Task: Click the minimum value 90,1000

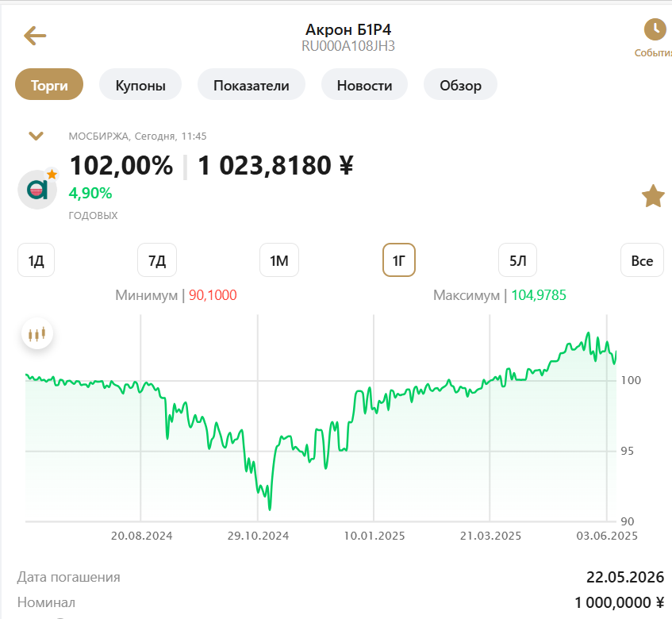Action: point(213,295)
